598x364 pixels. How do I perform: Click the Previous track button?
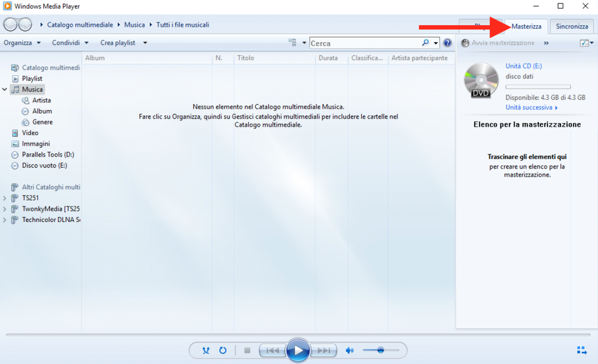(272, 350)
